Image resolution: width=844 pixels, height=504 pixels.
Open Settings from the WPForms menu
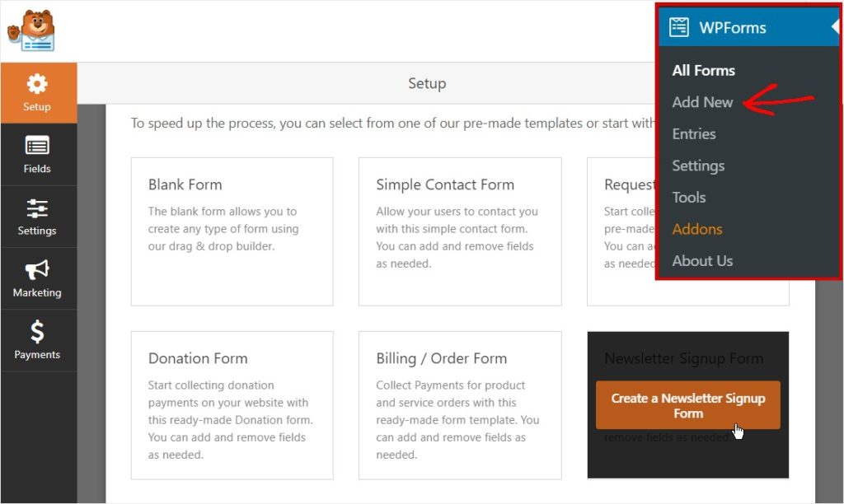(x=698, y=166)
